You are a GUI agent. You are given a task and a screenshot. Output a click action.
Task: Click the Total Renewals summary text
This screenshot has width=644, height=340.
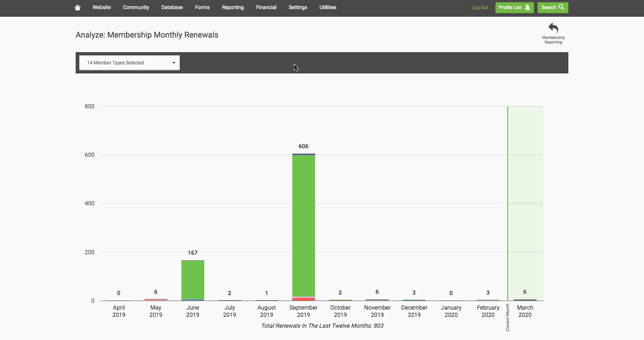(322, 326)
